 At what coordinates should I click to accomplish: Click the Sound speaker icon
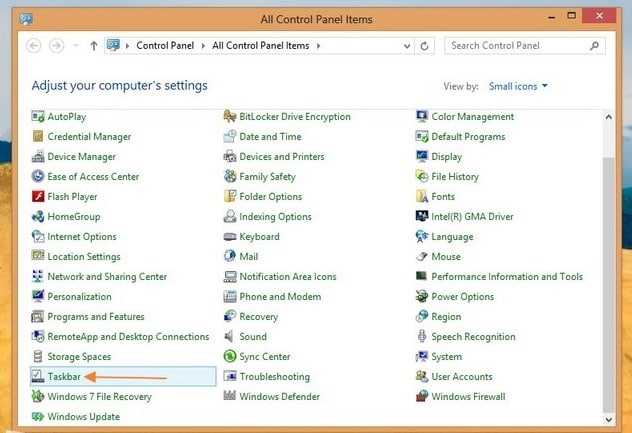[230, 337]
